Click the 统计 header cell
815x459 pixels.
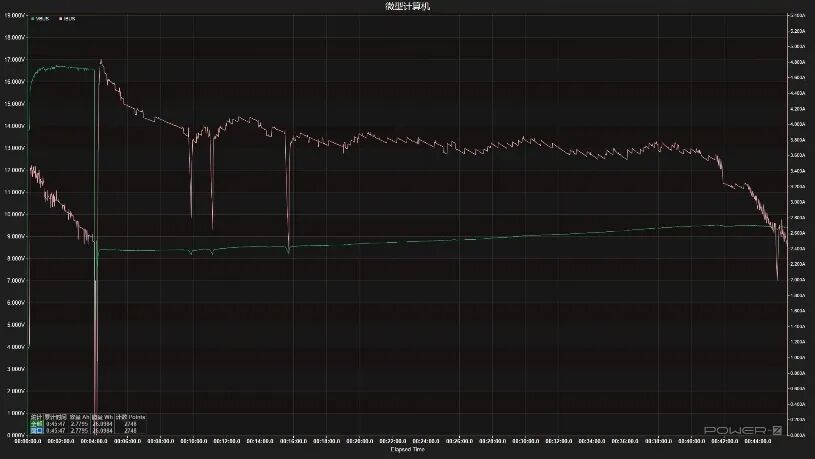pyautogui.click(x=36, y=417)
